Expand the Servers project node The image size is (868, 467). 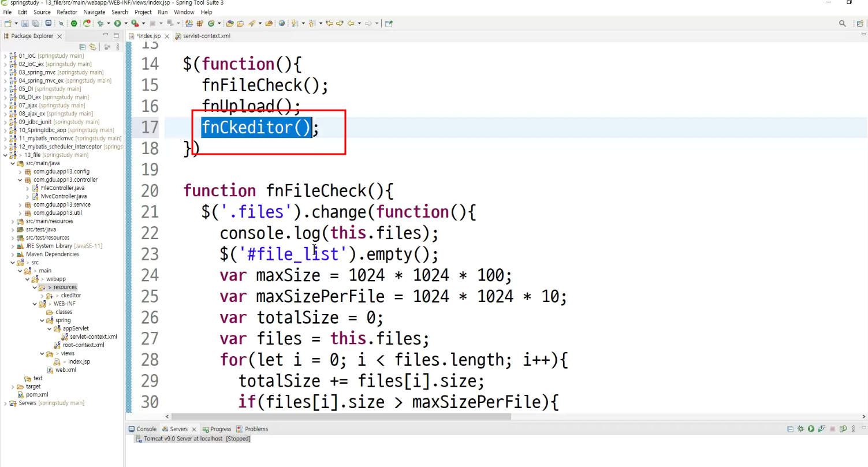pyautogui.click(x=5, y=403)
